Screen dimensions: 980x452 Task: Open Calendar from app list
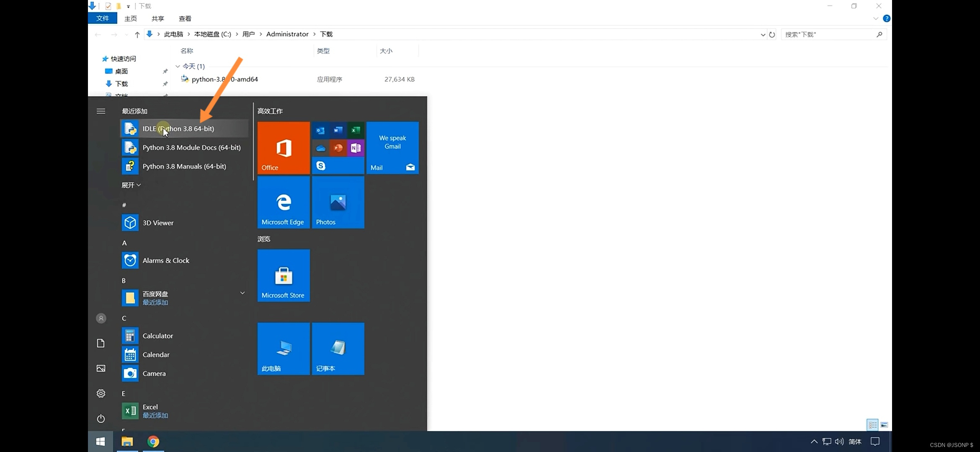184,354
